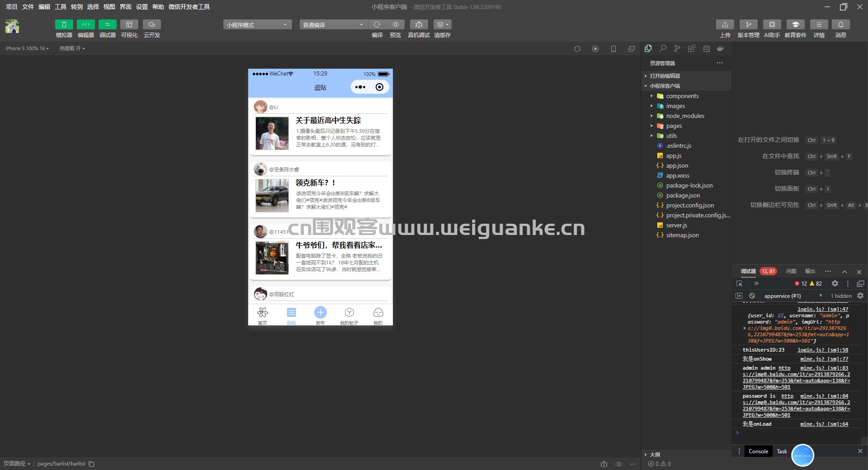The height and width of the screenshot is (470, 868).
Task: Collapse the debugger panel with up chevron
Action: coord(844,272)
